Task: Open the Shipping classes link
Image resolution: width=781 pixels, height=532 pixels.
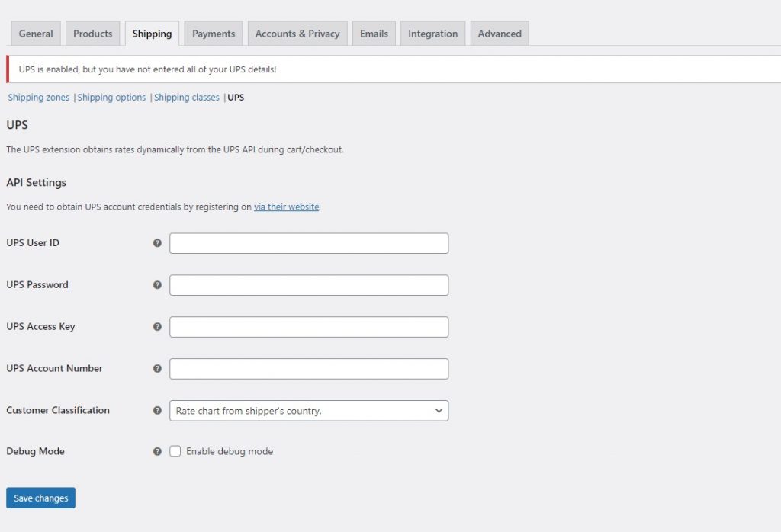Action: [x=186, y=97]
